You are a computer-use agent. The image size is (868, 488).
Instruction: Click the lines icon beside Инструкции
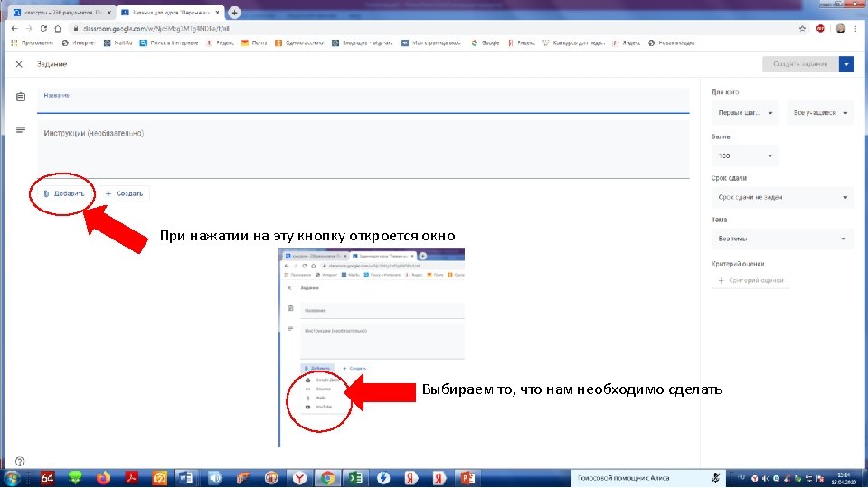21,129
